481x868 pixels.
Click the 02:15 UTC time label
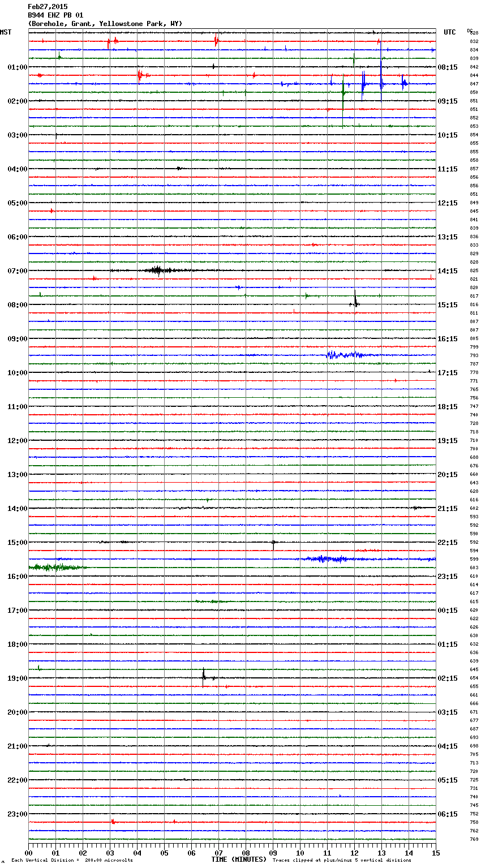click(x=448, y=678)
